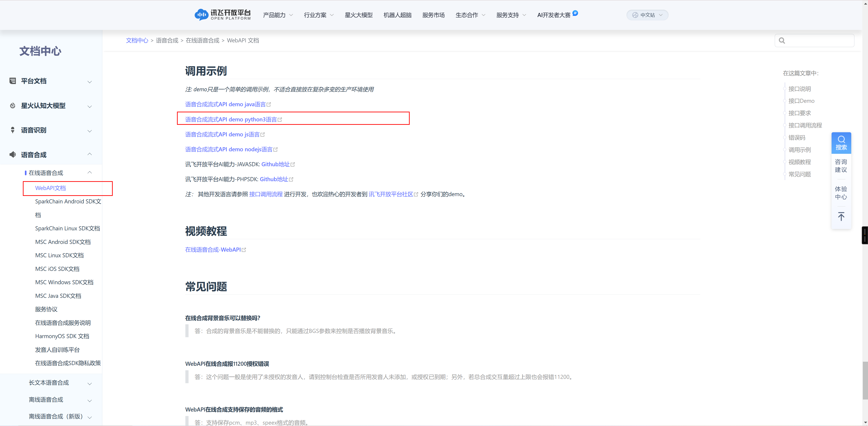This screenshot has height=426, width=868.
Task: Open 机器人超脑 in top navigation
Action: tap(398, 15)
